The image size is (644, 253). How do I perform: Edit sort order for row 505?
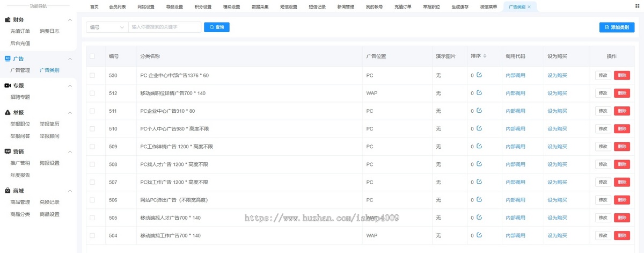[479, 217]
